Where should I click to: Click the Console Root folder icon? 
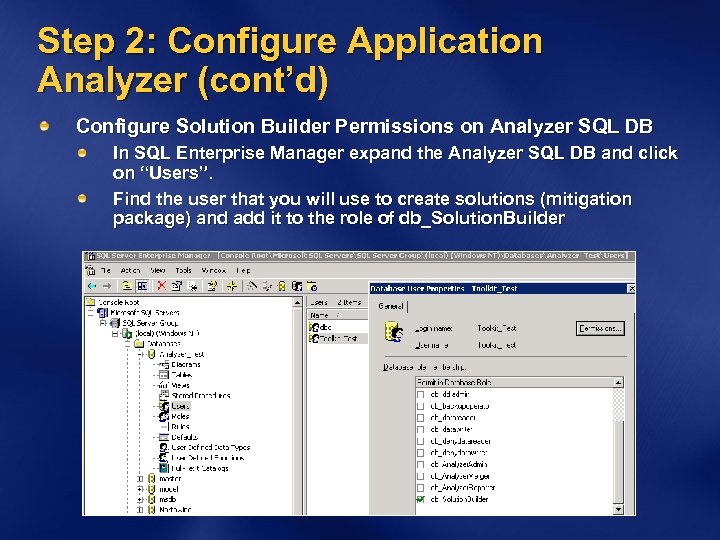[90, 302]
